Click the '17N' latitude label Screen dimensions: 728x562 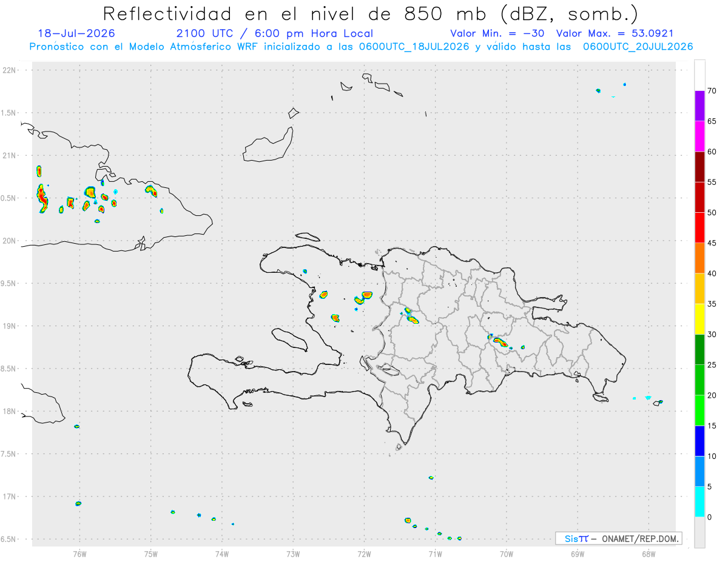click(x=9, y=497)
